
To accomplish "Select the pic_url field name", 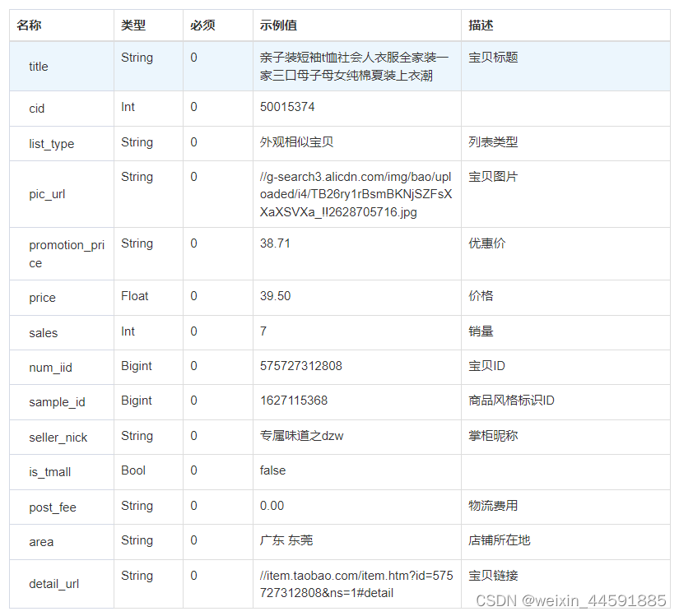I will [47, 194].
